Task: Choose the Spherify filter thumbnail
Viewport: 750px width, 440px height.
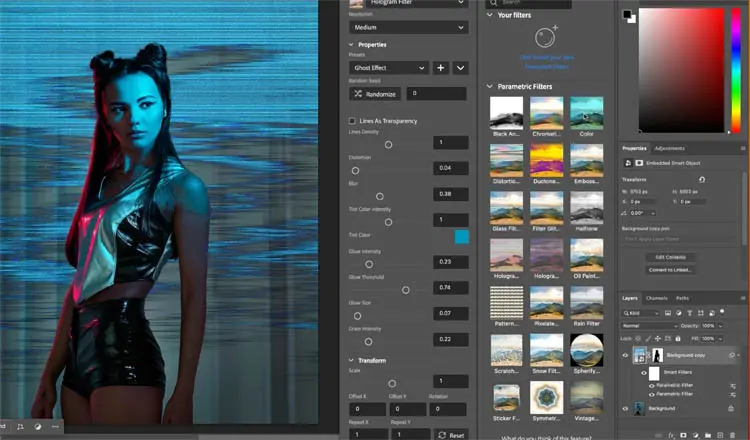Action: [586, 350]
